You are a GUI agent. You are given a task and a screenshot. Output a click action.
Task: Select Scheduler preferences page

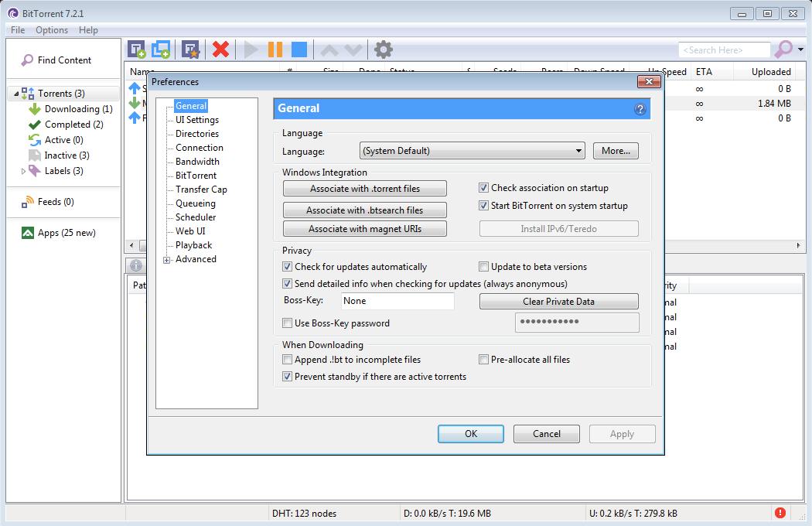[x=196, y=217]
